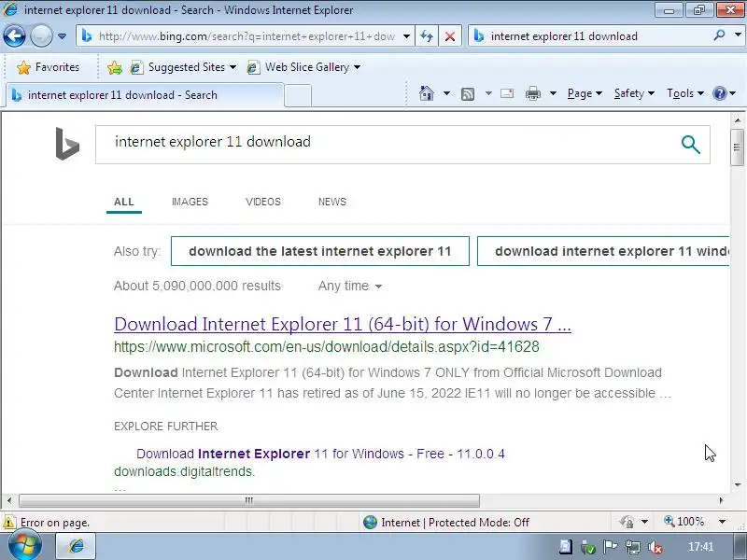
Task: Click the network tray icon
Action: click(x=633, y=547)
